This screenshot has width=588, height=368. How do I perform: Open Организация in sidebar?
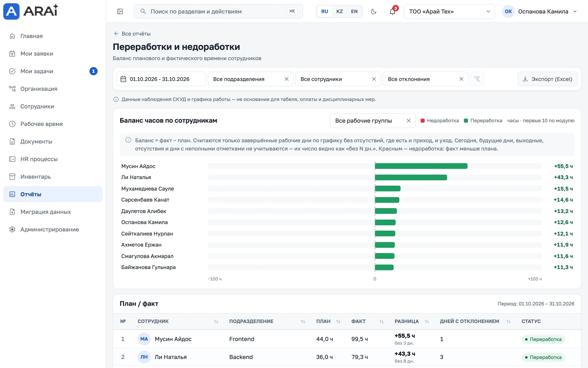click(53, 89)
